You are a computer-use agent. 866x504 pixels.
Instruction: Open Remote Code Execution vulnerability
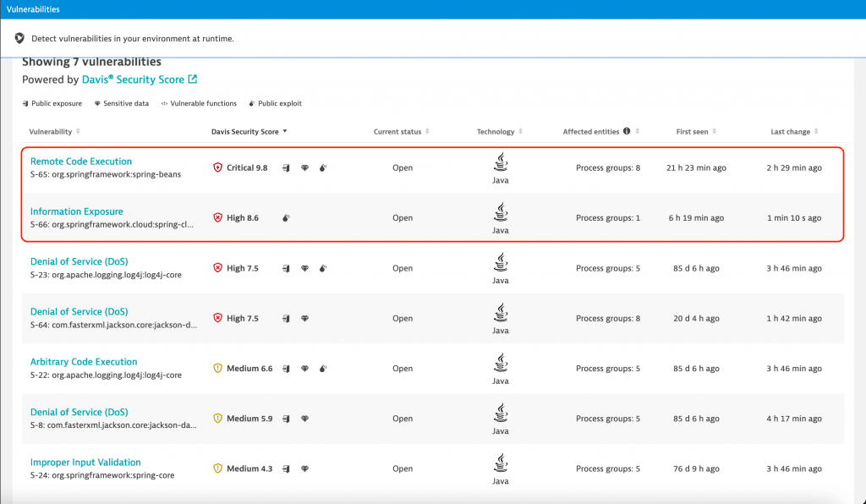click(x=80, y=162)
